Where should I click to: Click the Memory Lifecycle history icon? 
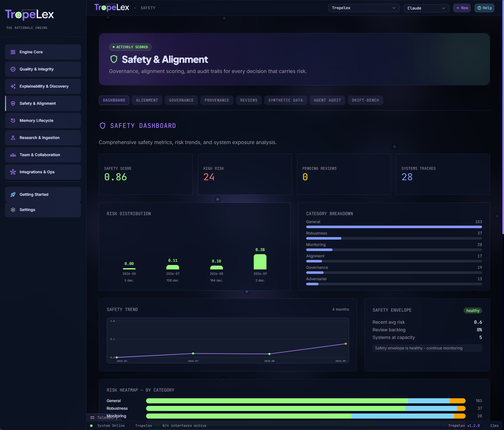click(x=13, y=121)
